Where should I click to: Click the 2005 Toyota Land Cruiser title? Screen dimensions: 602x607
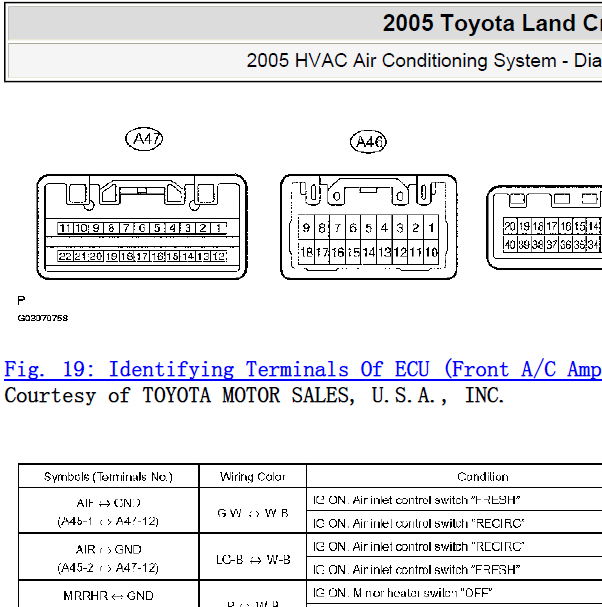pyautogui.click(x=492, y=23)
